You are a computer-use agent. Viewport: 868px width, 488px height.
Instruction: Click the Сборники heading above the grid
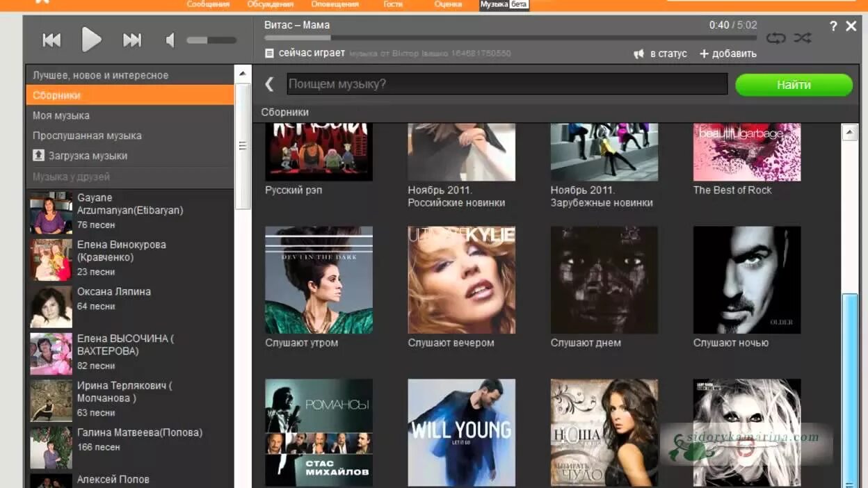285,112
